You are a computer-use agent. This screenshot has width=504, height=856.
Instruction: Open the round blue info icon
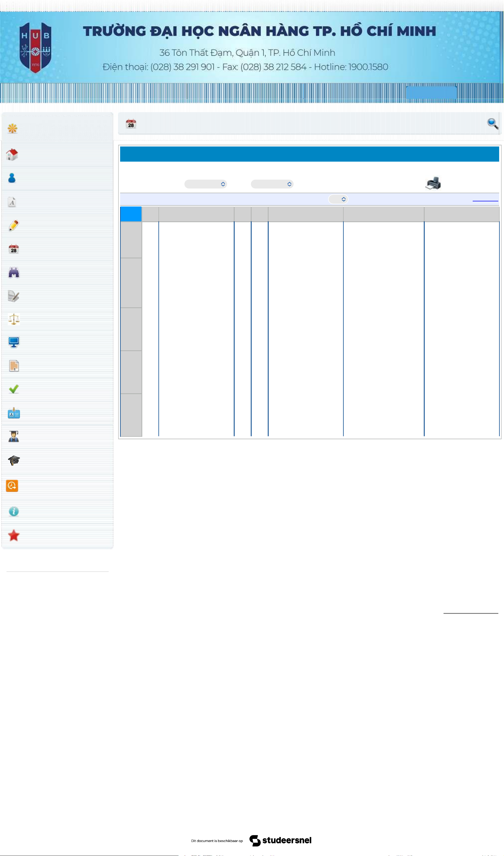13,511
